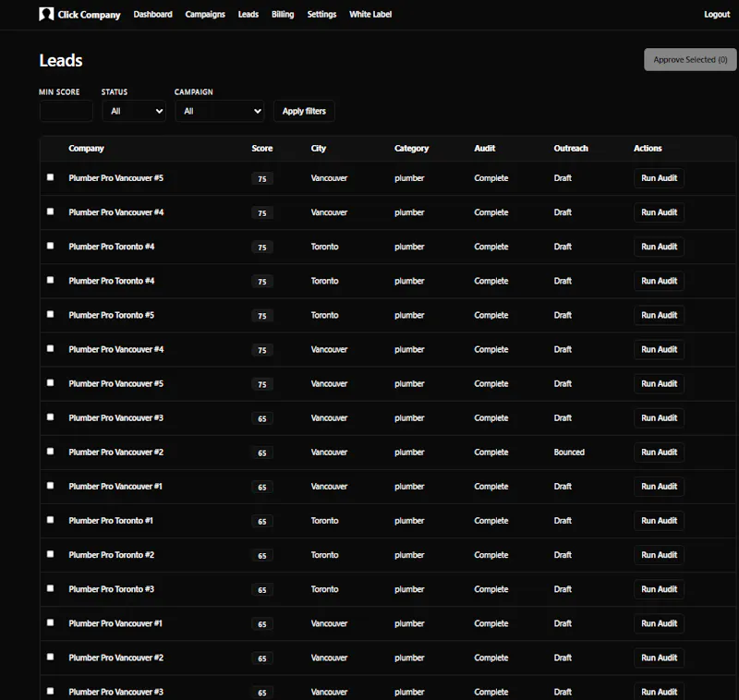This screenshot has width=739, height=700.
Task: Open the Dashboard nav item
Action: pos(152,14)
